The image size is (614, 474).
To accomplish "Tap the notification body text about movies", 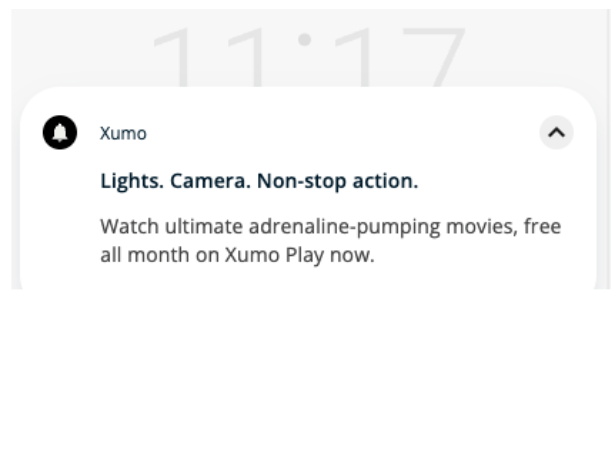I will (330, 241).
